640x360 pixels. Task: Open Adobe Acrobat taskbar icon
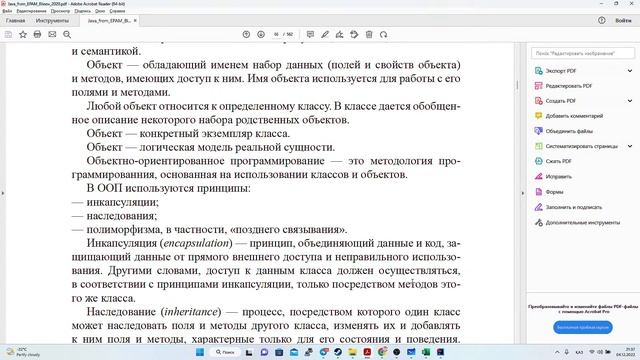click(367, 352)
